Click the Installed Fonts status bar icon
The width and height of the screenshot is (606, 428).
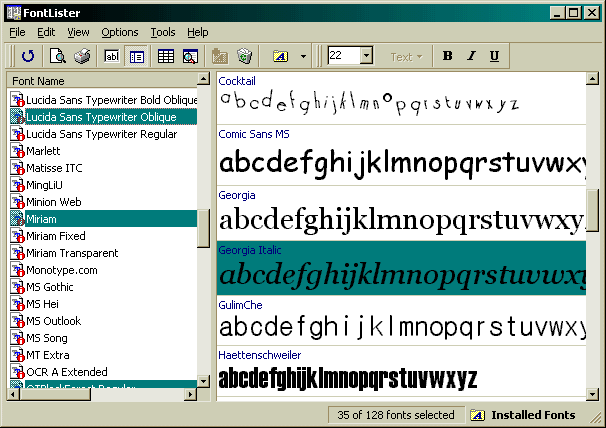(478, 415)
